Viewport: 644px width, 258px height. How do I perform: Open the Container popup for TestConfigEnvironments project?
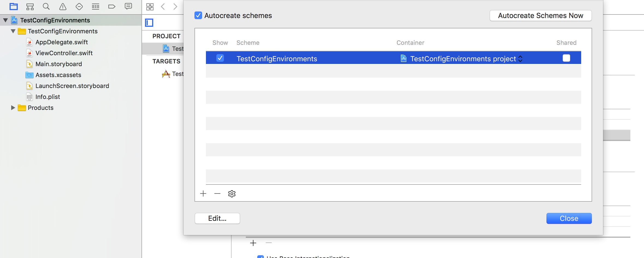pyautogui.click(x=462, y=59)
